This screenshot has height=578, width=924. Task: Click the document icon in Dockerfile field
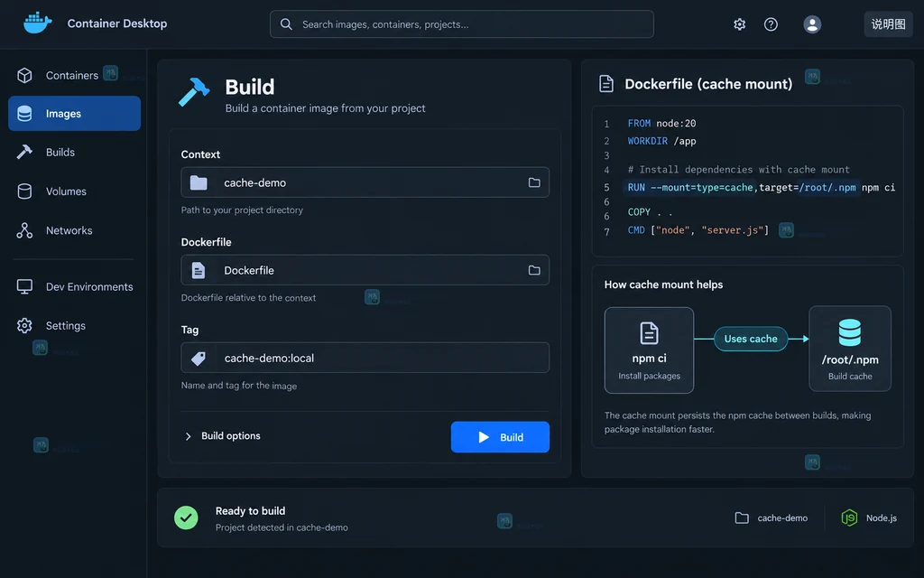coord(199,270)
